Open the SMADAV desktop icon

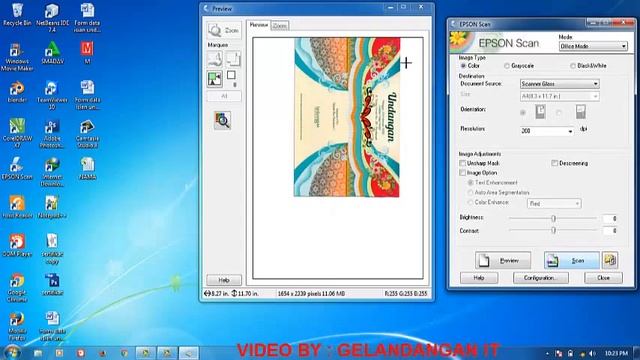point(52,52)
